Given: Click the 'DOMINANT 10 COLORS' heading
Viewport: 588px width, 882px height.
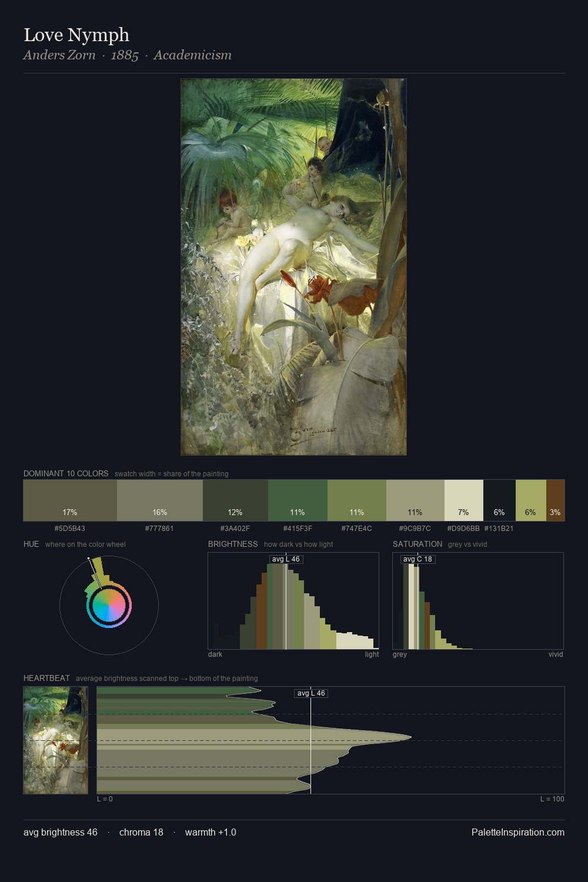Looking at the screenshot, I should coord(66,473).
